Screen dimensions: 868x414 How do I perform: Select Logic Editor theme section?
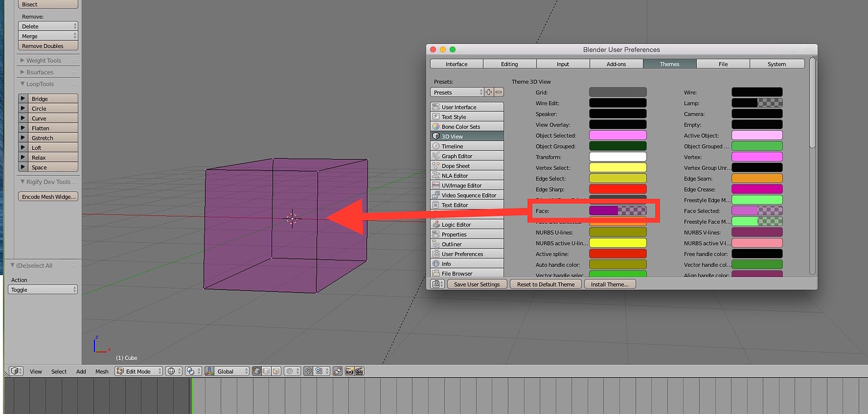pos(467,225)
